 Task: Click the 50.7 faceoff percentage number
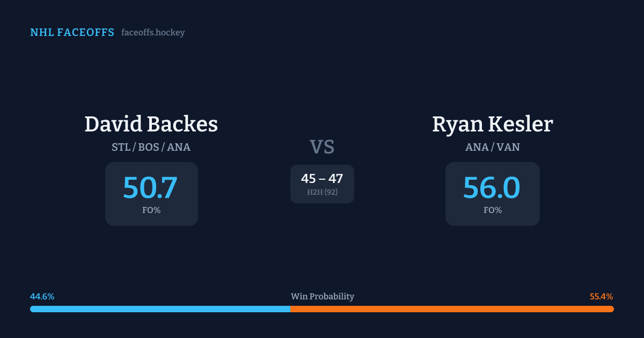[150, 188]
